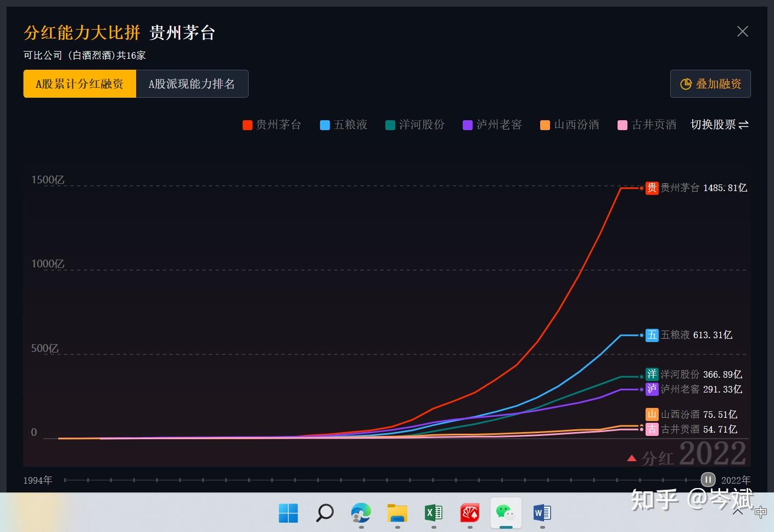
Task: Click the red 贵 badge at line end
Action: click(652, 188)
